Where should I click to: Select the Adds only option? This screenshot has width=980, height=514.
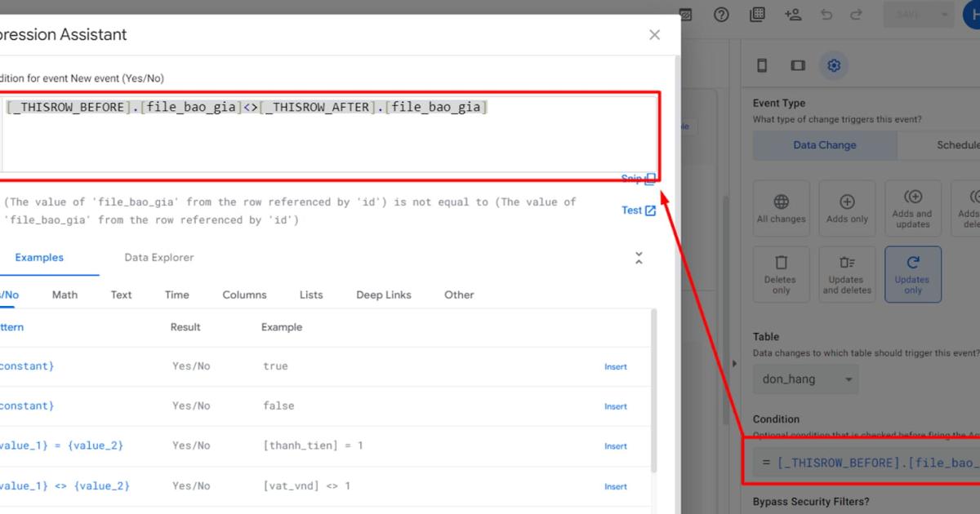tap(848, 209)
